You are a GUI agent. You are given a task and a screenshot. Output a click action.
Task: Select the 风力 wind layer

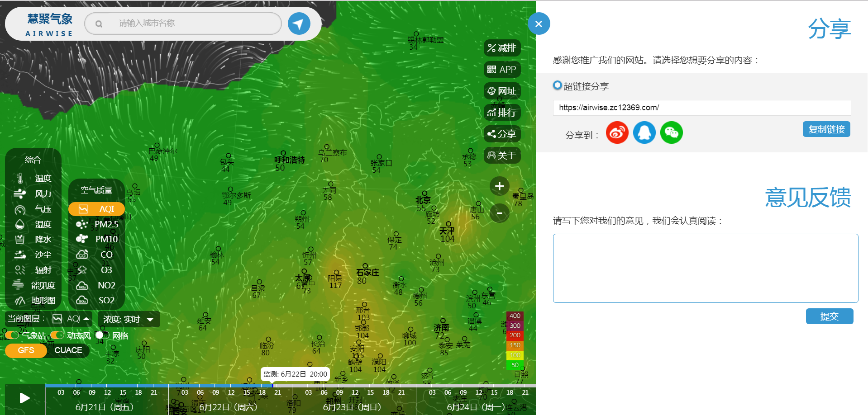[33, 193]
